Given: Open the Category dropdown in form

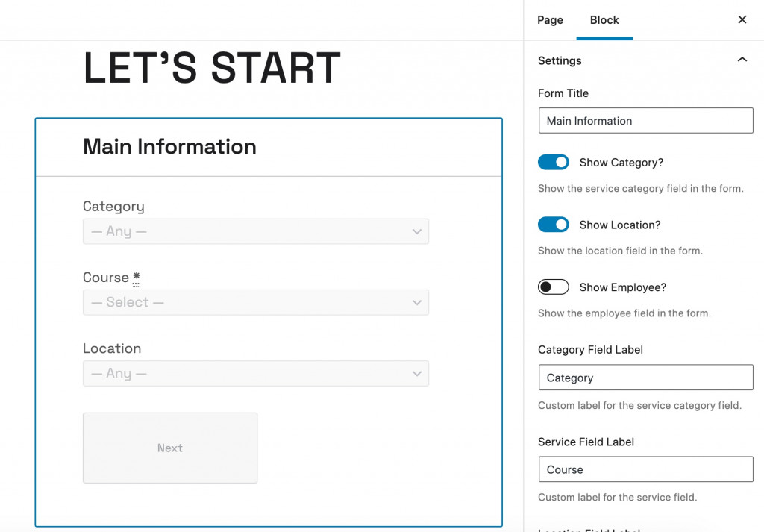Looking at the screenshot, I should click(256, 231).
